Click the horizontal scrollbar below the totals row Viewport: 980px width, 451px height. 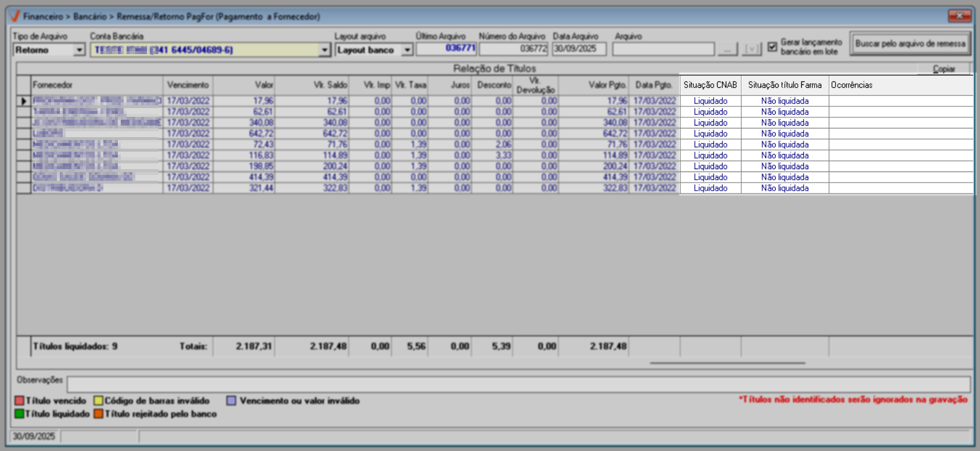727,363
